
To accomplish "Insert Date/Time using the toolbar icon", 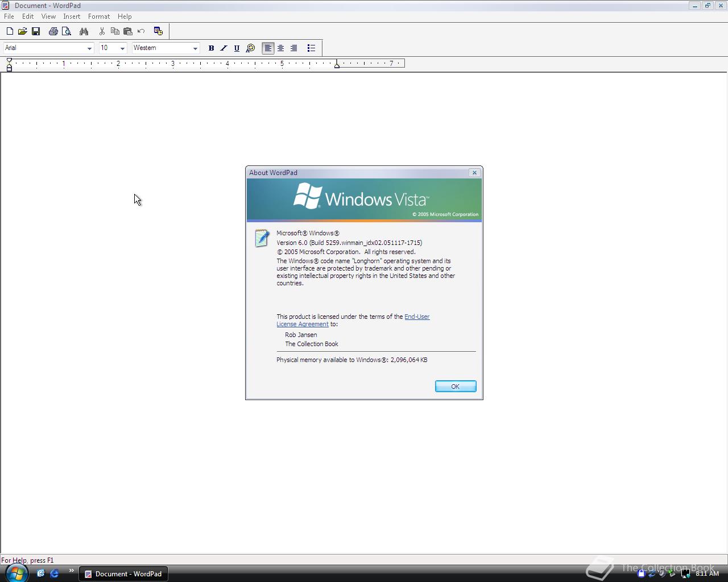I will pyautogui.click(x=158, y=31).
